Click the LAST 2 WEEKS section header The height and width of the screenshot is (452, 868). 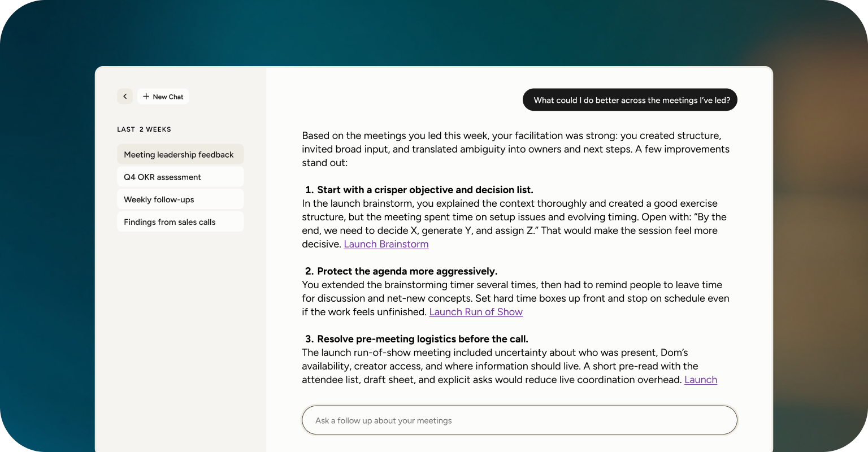144,129
